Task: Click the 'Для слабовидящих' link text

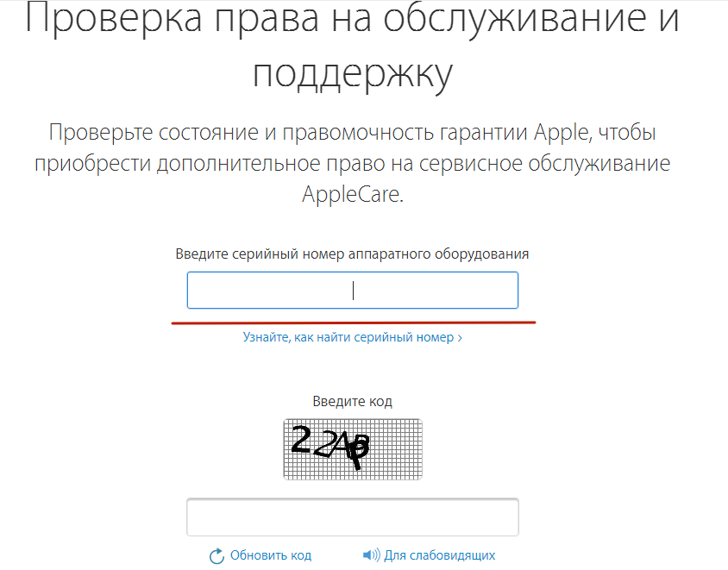Action: click(440, 555)
